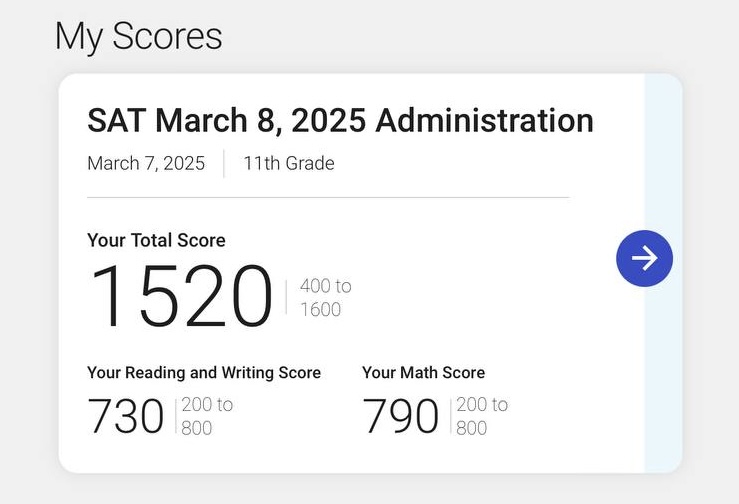Screen dimensions: 739x504
Task: Click the blue arrow button to view score details
Action: coord(644,259)
